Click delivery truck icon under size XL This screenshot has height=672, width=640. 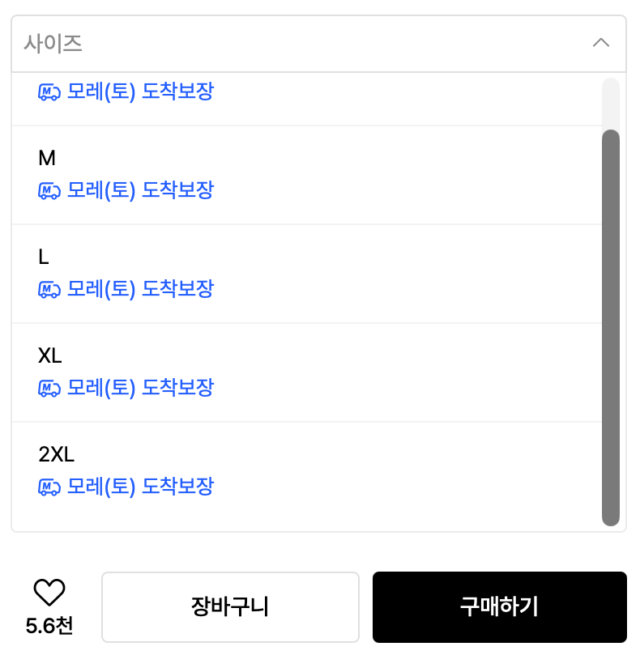[x=49, y=389]
